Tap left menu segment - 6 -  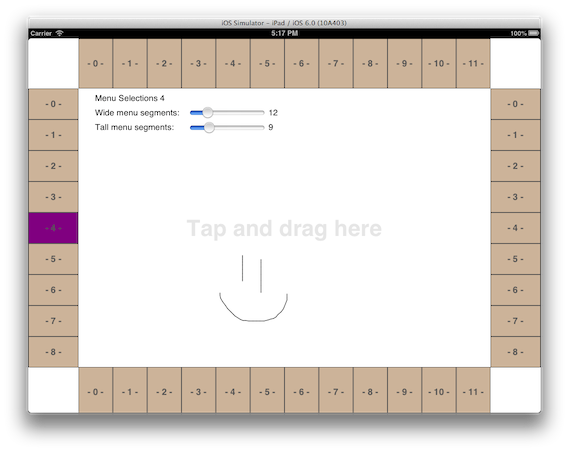point(53,290)
